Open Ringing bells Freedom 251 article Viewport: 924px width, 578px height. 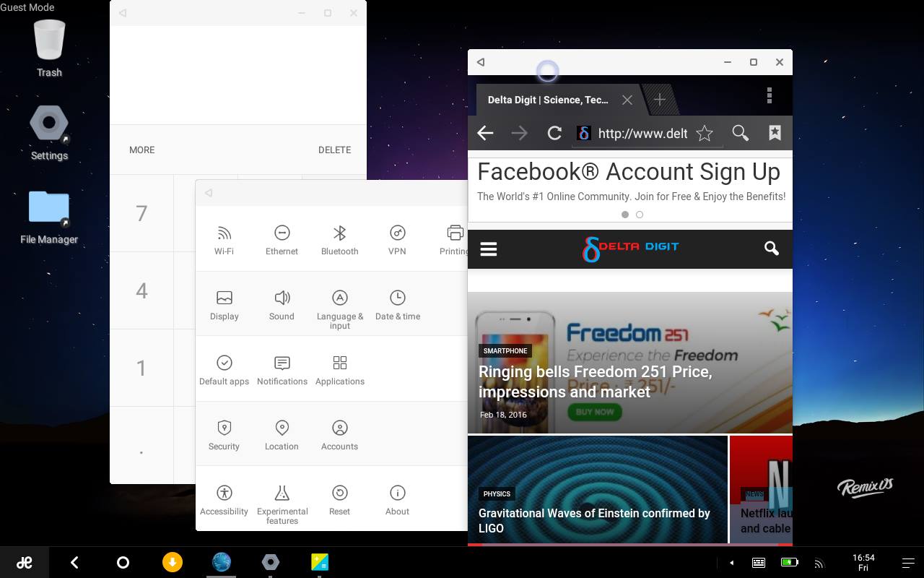point(595,381)
